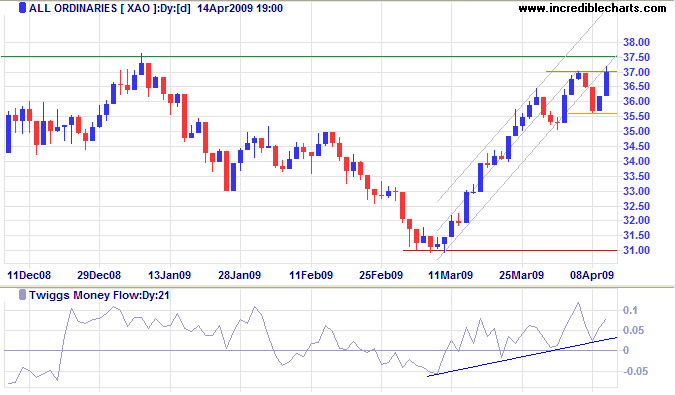Click the 11Mar09 date label

(x=451, y=275)
